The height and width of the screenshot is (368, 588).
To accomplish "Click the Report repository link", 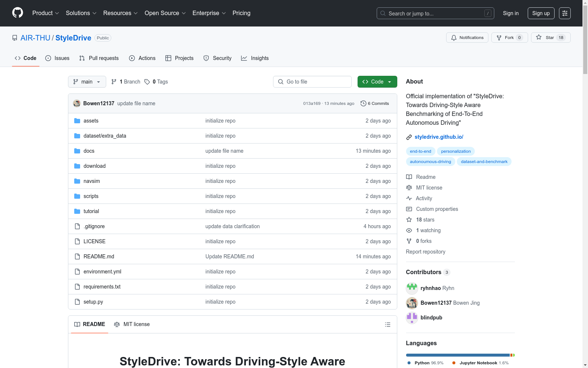I will 426,252.
